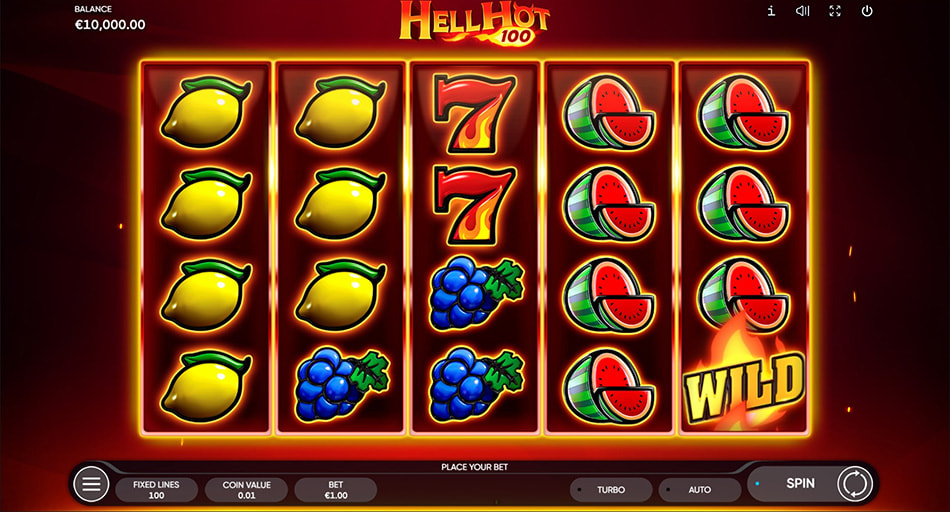
Task: Open the Coin Value 0.01 selector
Action: [247, 490]
